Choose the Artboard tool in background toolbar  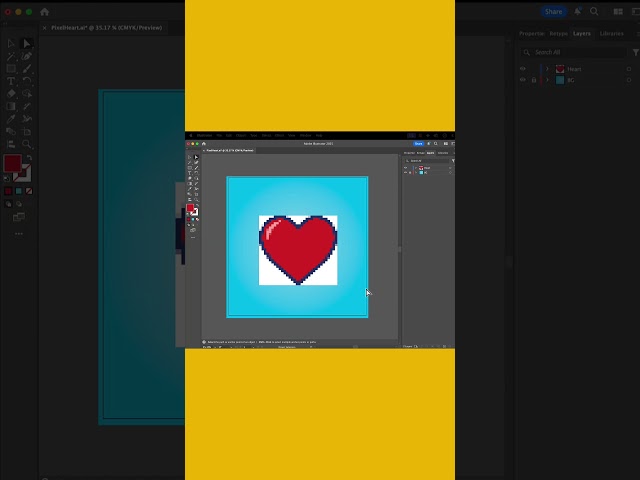[27, 131]
